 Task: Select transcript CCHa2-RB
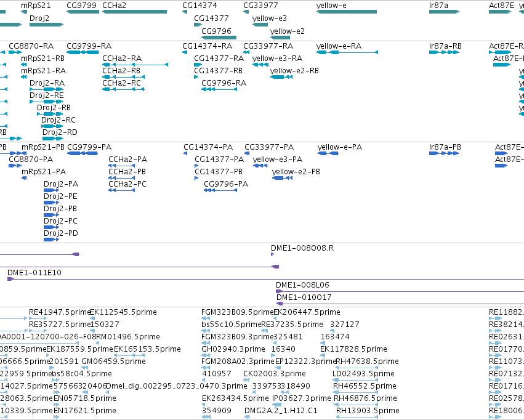click(123, 77)
